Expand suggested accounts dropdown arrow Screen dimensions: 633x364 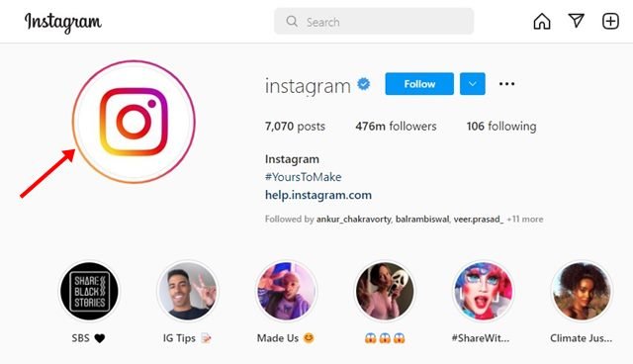(x=473, y=84)
